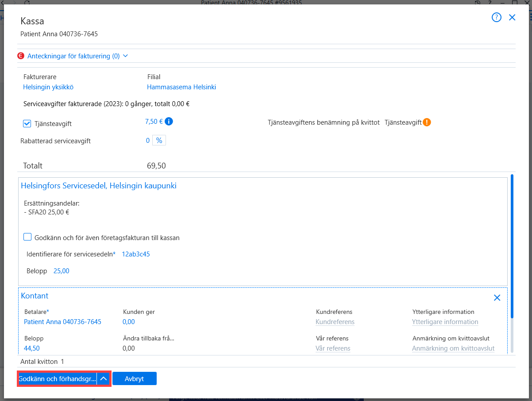Click the Kontant section heading
The height and width of the screenshot is (401, 532).
35,296
